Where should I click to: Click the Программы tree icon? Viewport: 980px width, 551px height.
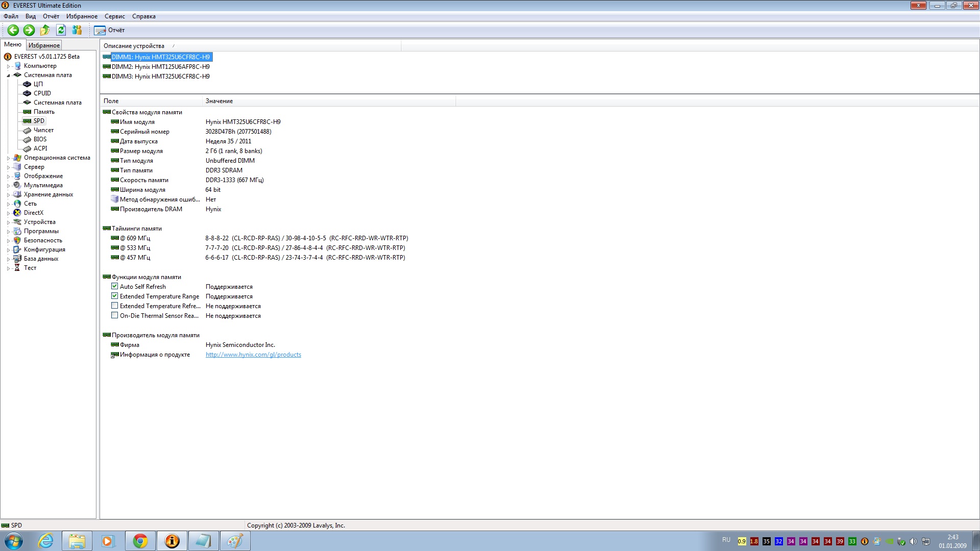17,231
